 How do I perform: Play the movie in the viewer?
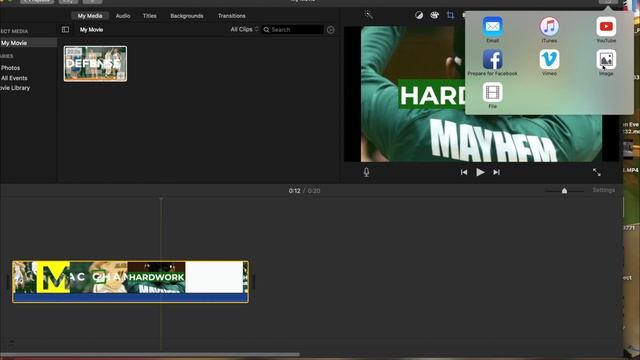coord(480,172)
